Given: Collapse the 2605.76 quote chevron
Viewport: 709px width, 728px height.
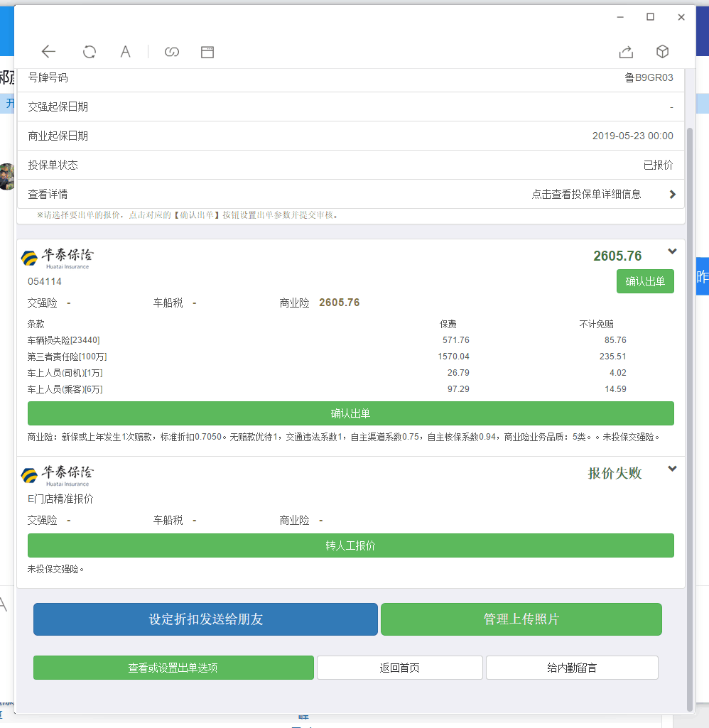Looking at the screenshot, I should point(672,251).
